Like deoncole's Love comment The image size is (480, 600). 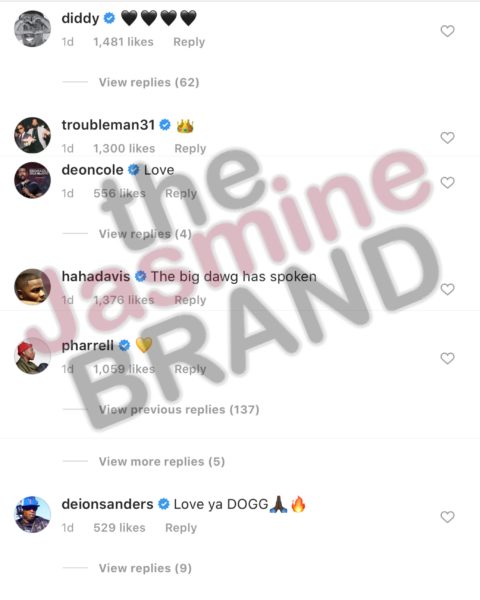pos(447,183)
